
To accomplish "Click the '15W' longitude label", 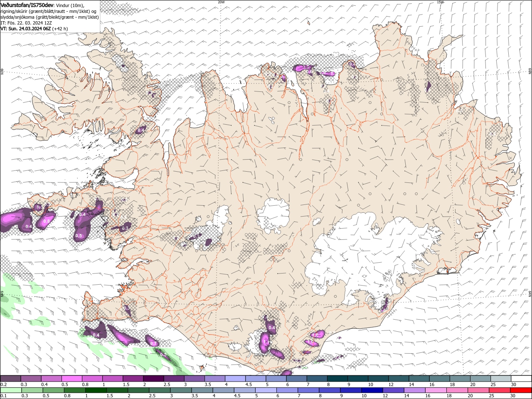I will tap(440, 2).
